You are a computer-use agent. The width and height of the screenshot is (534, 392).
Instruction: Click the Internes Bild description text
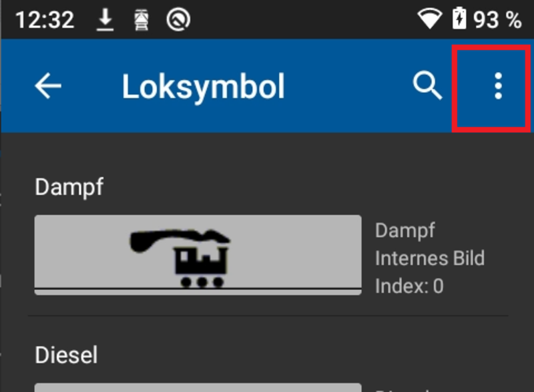pos(430,258)
